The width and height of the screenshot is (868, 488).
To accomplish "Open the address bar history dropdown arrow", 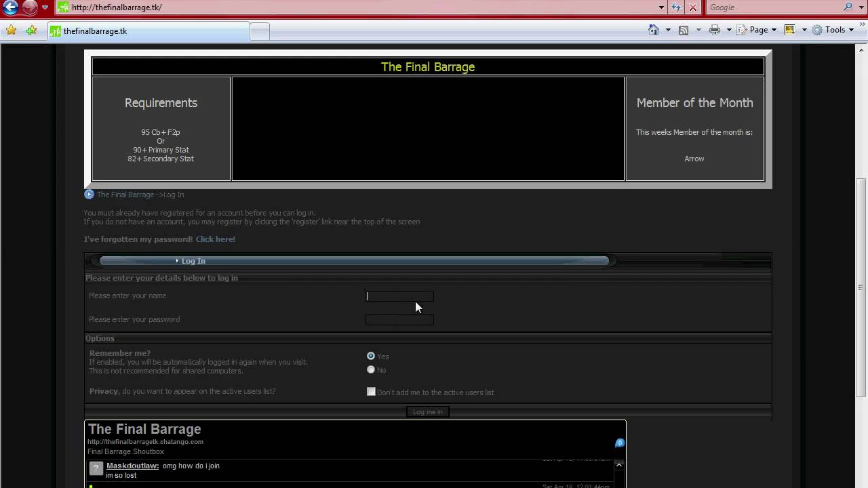I will pos(662,7).
